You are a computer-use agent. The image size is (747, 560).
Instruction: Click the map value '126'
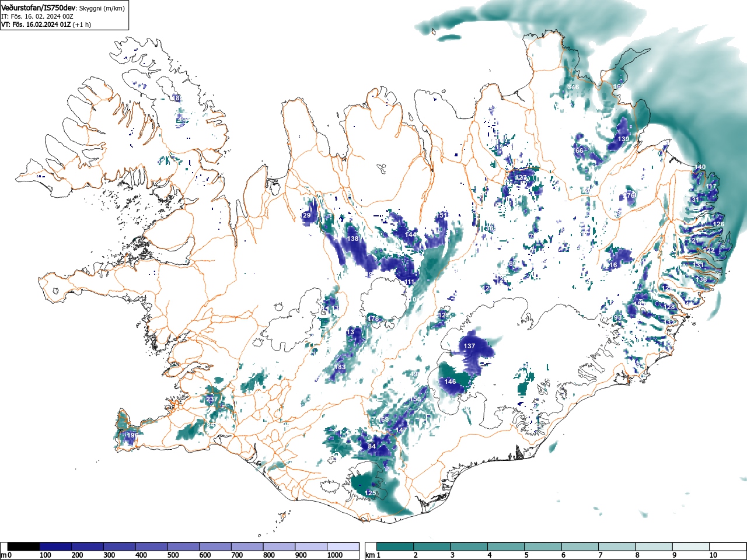(x=718, y=225)
